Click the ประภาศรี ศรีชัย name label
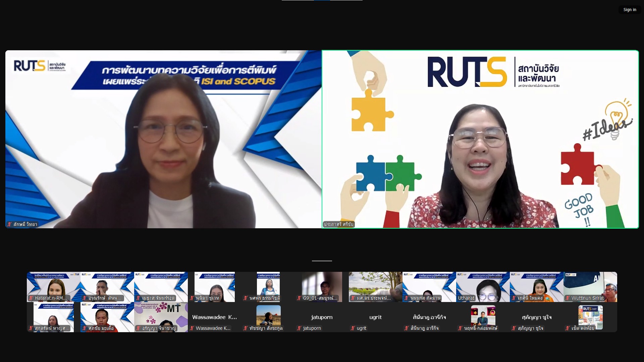Image resolution: width=644 pixels, height=362 pixels. point(338,224)
